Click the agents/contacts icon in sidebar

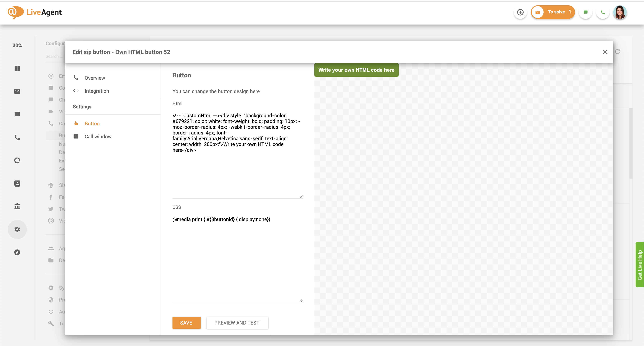(17, 183)
